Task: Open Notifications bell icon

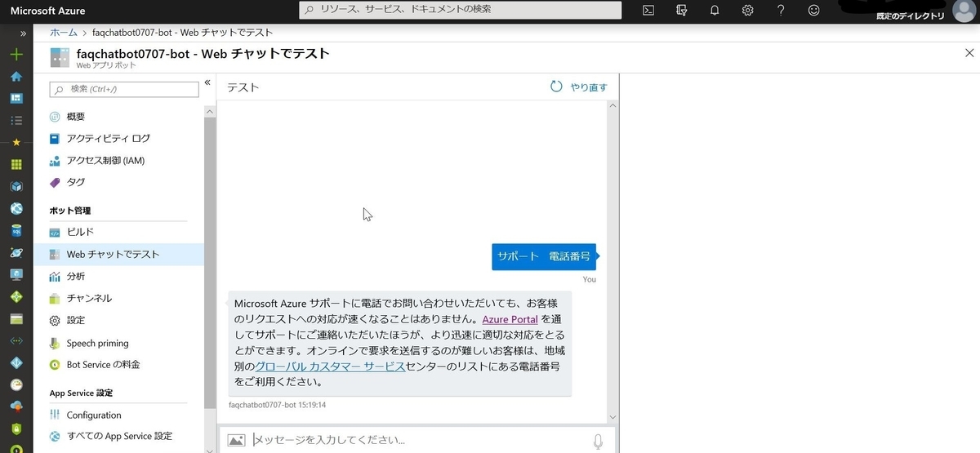Action: coord(715,11)
